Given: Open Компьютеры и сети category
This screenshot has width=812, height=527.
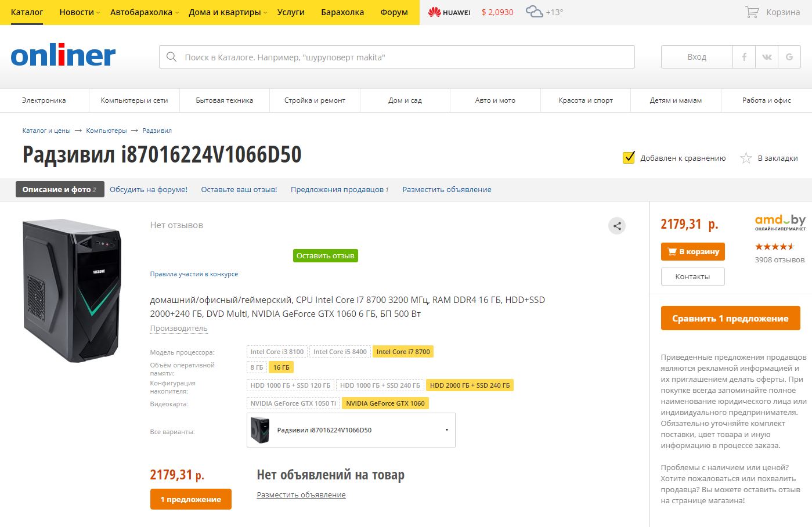Looking at the screenshot, I should coord(134,100).
